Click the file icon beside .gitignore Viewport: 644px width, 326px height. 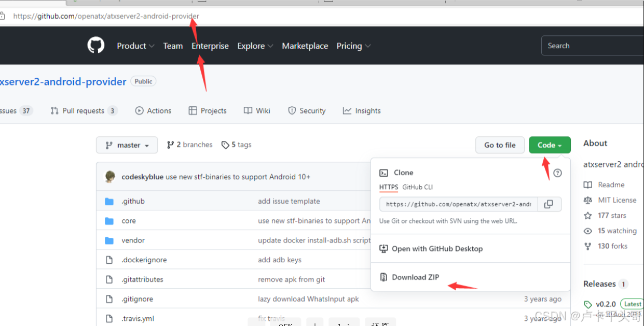click(109, 299)
